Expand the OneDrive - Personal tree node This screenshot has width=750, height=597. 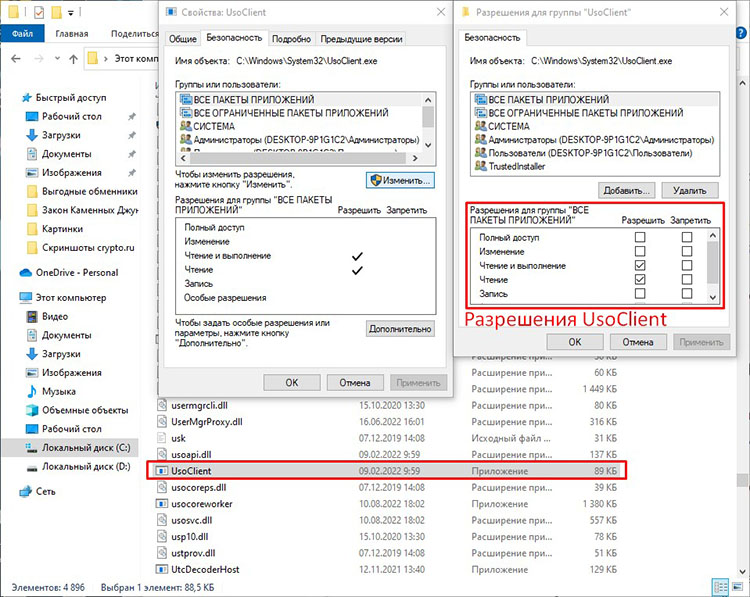click(x=12, y=272)
